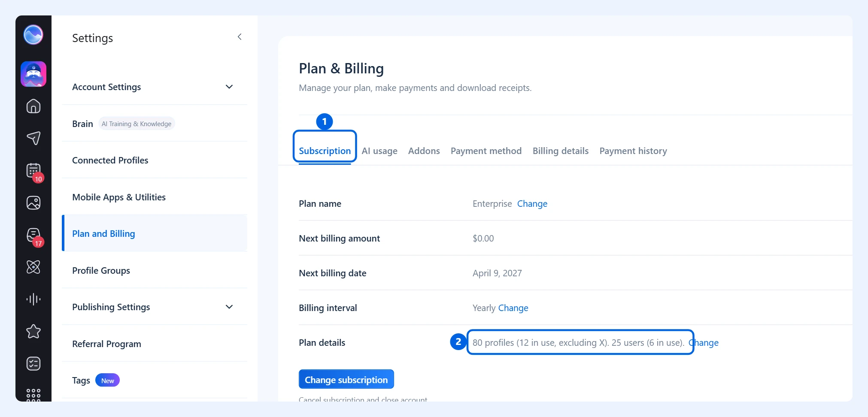This screenshot has width=868, height=417.
Task: Go to the Home dashboard icon
Action: [x=33, y=106]
